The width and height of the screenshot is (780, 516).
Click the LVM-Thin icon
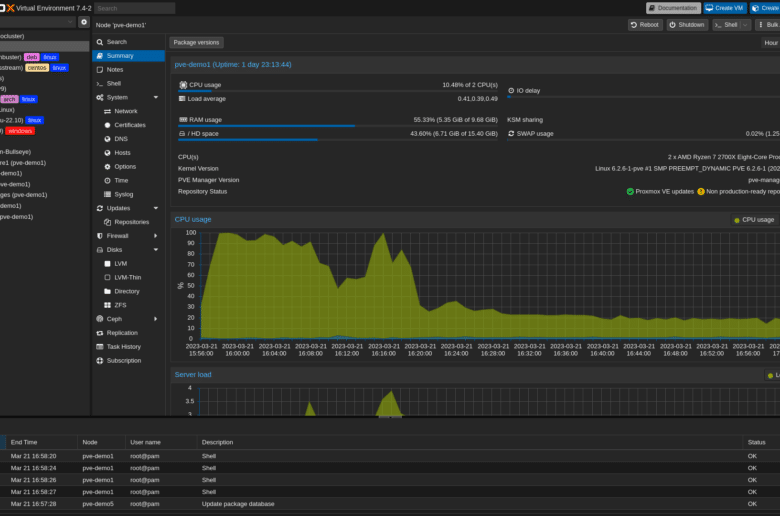pyautogui.click(x=107, y=278)
